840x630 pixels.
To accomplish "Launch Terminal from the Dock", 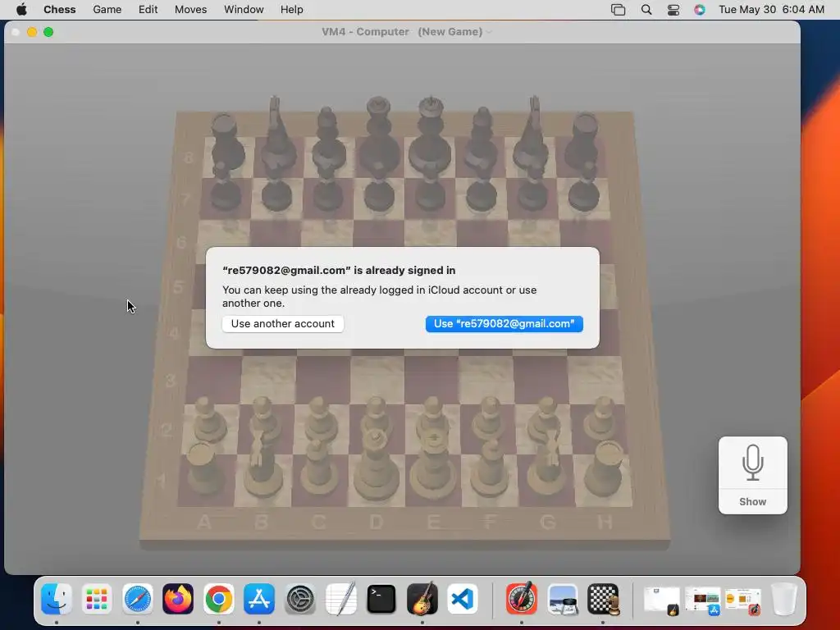I will coord(381,598).
